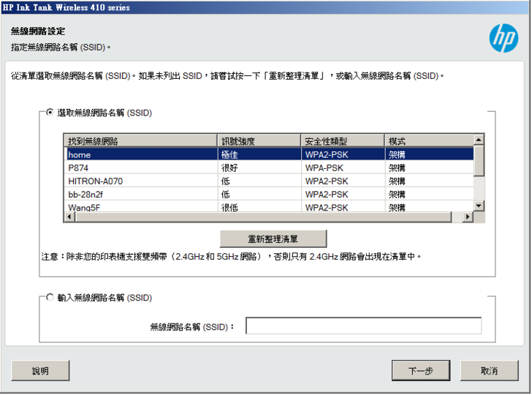Click the 下一步 next button
Screen dimensions: 532x395
point(421,371)
